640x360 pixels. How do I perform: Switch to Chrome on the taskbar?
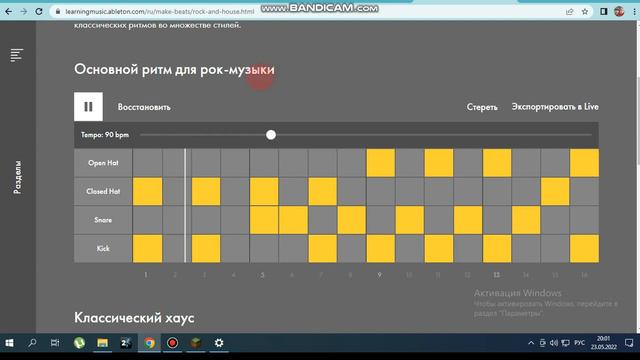pos(149,343)
